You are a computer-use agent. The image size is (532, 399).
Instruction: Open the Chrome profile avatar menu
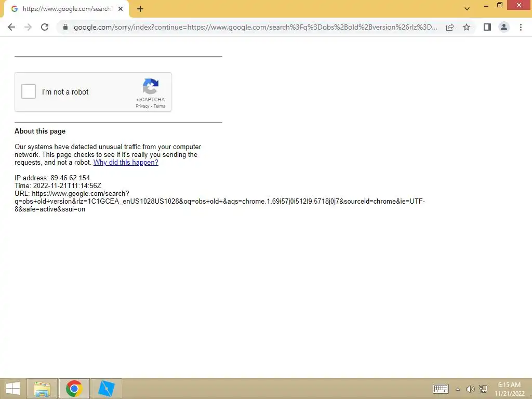(x=504, y=27)
